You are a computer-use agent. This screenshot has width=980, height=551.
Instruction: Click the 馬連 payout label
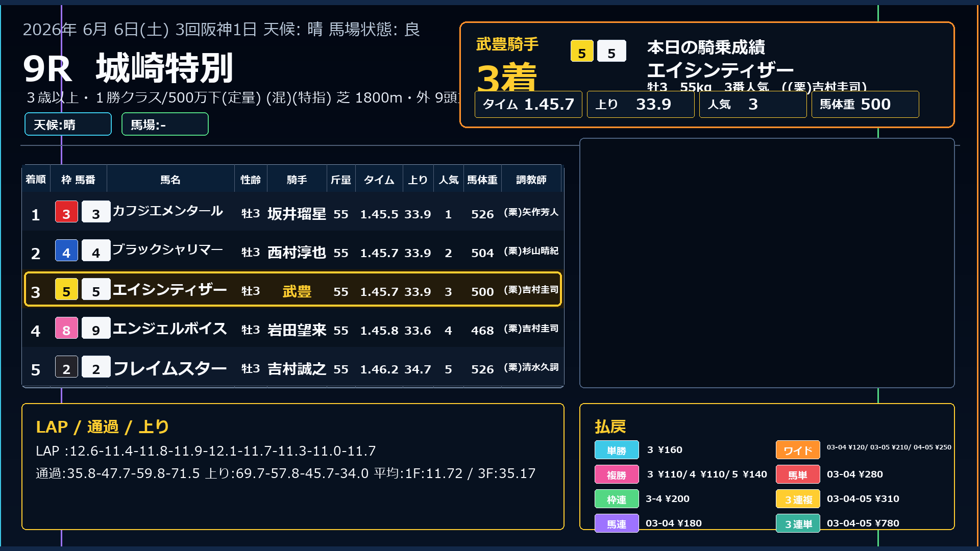617,523
